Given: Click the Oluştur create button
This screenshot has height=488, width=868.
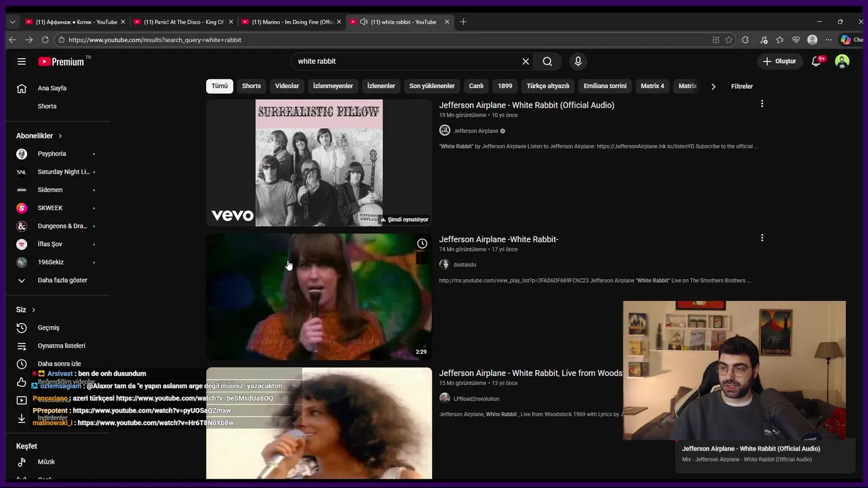Looking at the screenshot, I should [779, 61].
